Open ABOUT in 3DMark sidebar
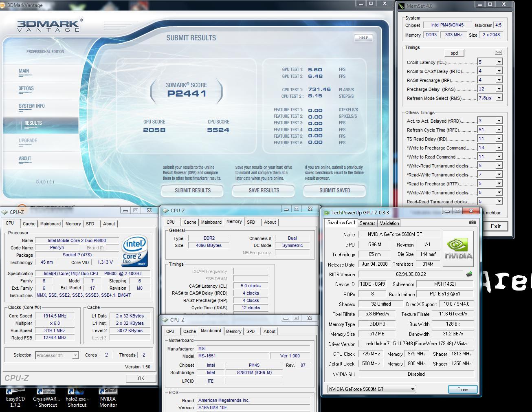 click(x=25, y=159)
